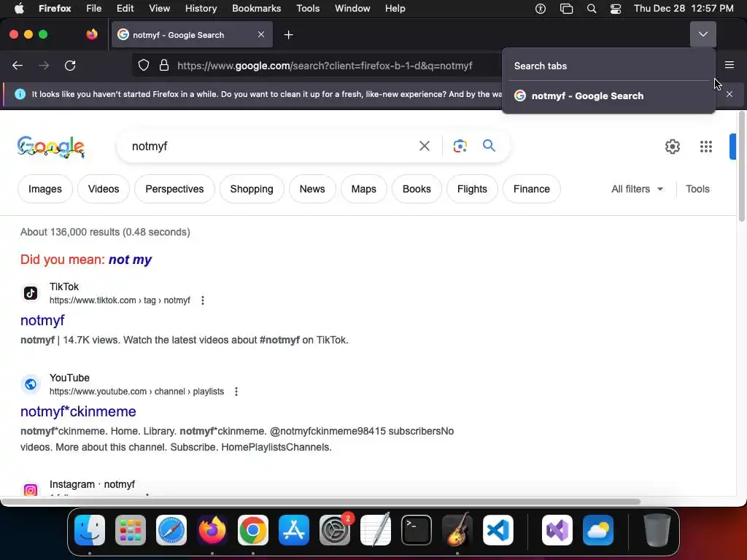
Task: Search by image with Google Lens icon
Action: (x=460, y=146)
